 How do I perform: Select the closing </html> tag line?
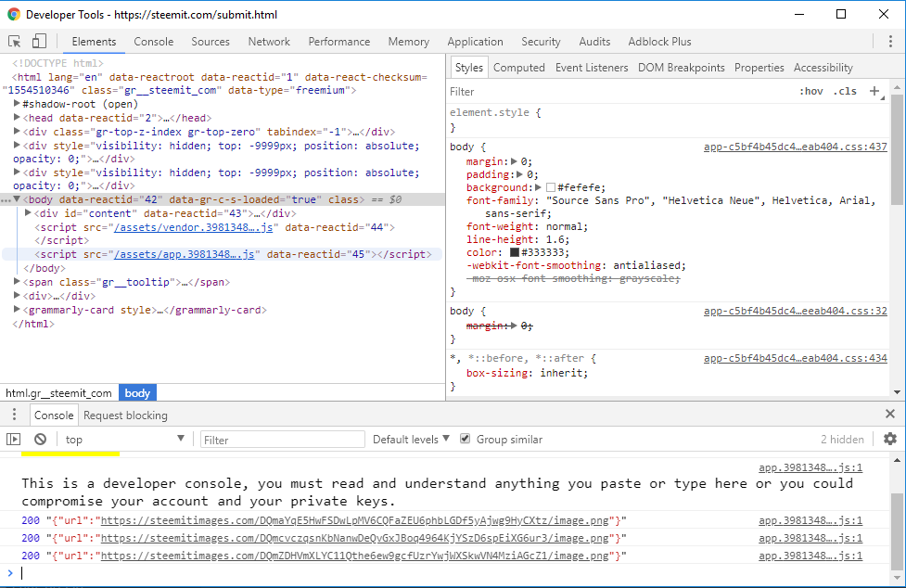33,324
